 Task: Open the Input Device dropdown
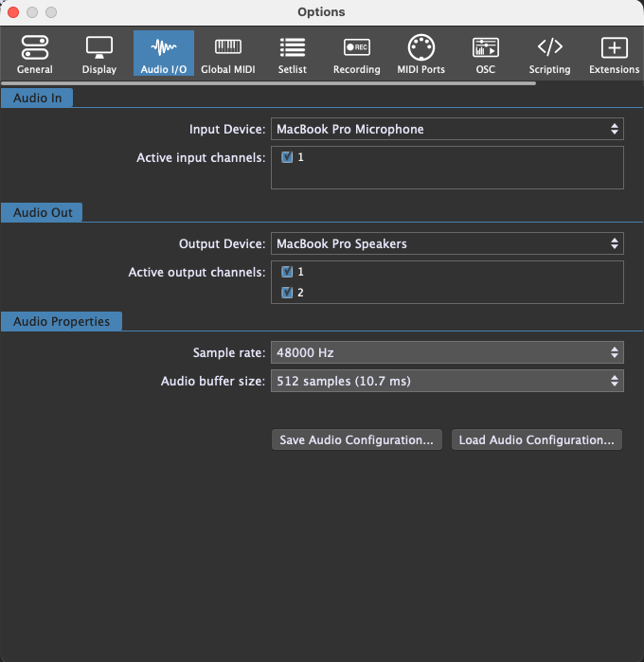click(x=447, y=130)
